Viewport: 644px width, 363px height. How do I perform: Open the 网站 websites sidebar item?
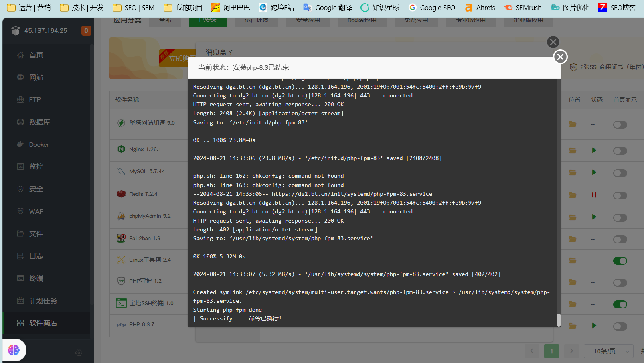[x=46, y=77]
